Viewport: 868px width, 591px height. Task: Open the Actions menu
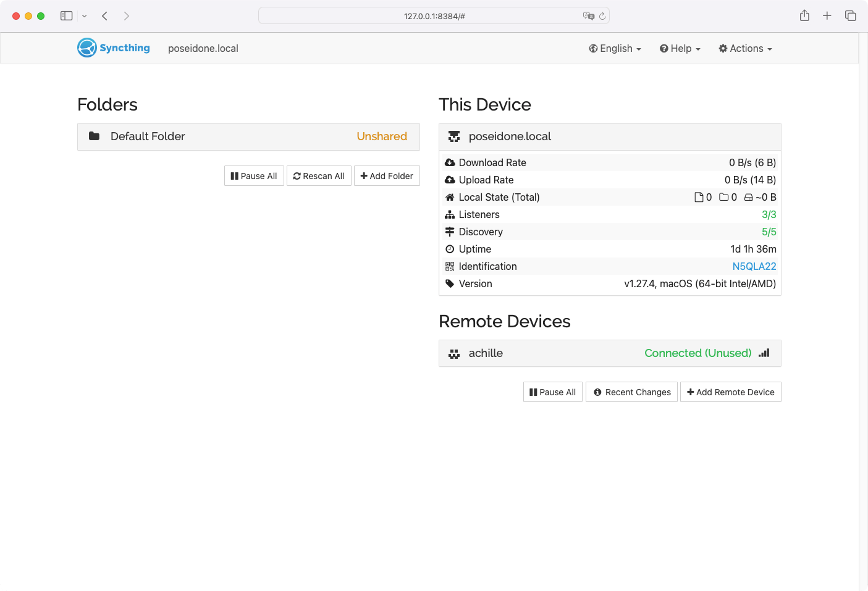(745, 48)
